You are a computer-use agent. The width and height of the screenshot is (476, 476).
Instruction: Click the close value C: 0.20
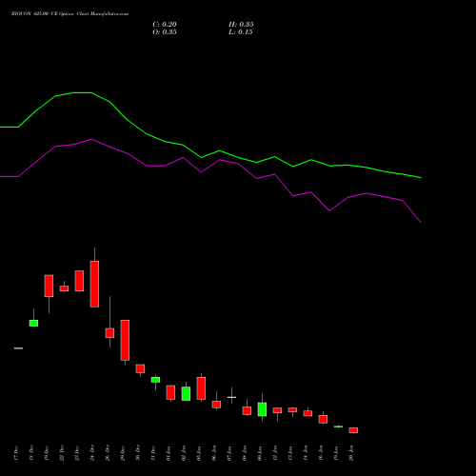pyautogui.click(x=165, y=25)
